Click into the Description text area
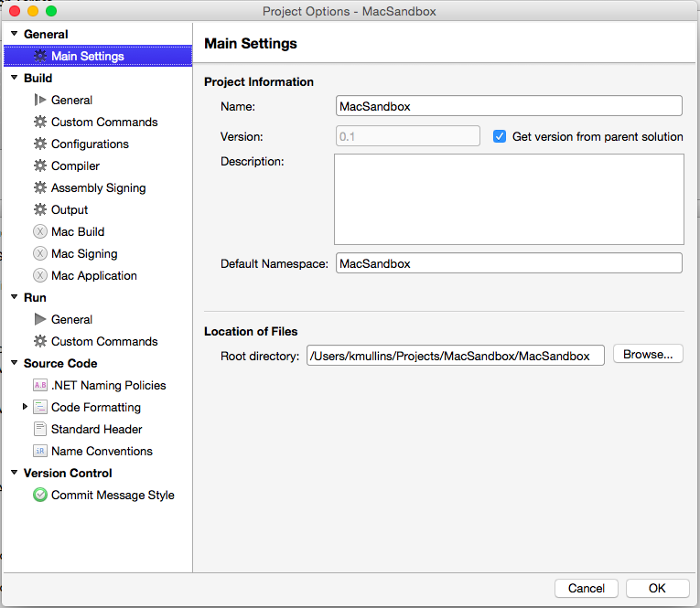The image size is (700, 608). 509,199
